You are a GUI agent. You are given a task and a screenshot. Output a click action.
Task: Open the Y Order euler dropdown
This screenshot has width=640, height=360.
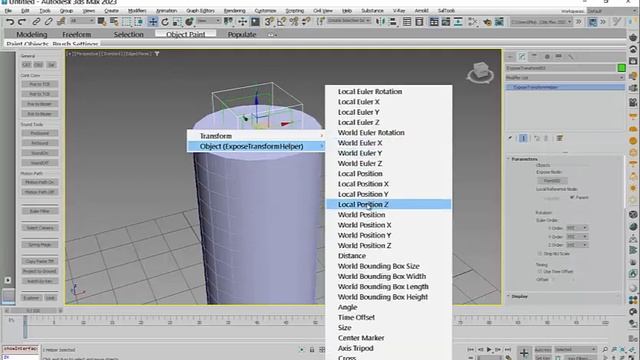click(577, 237)
